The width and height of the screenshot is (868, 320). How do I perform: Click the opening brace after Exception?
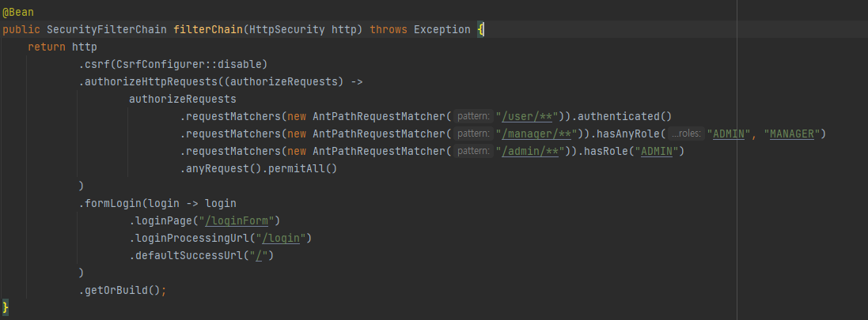[480, 29]
